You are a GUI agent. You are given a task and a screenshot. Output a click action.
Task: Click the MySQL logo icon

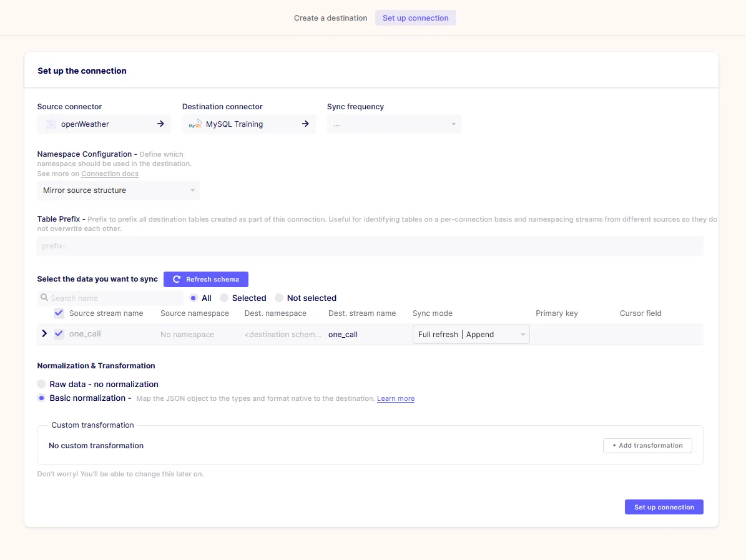click(195, 124)
